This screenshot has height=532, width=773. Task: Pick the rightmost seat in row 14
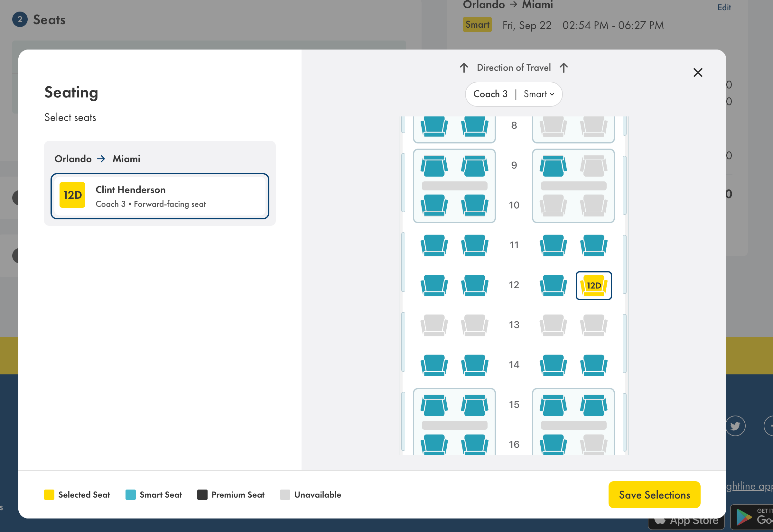(x=594, y=365)
